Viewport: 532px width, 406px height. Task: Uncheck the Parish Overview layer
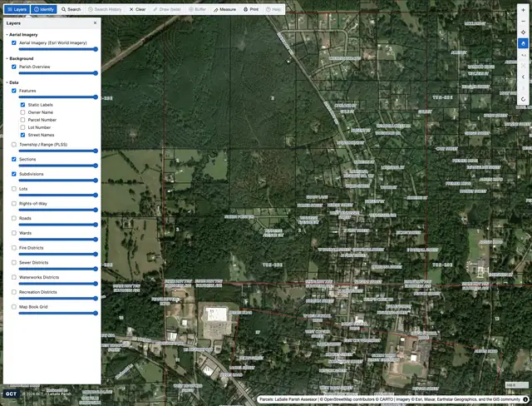click(x=14, y=67)
